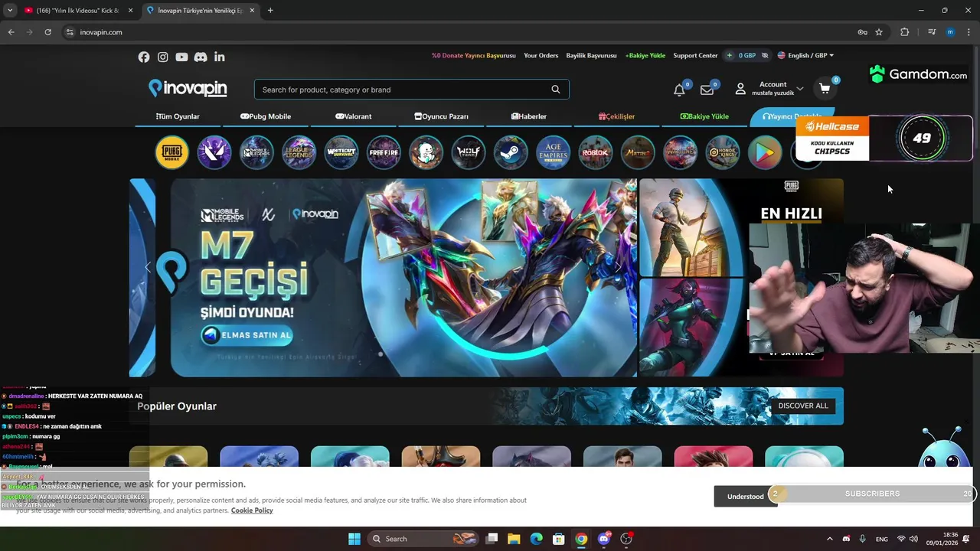This screenshot has width=980, height=551.
Task: Open the YouTube social icon in the header
Action: [x=181, y=57]
